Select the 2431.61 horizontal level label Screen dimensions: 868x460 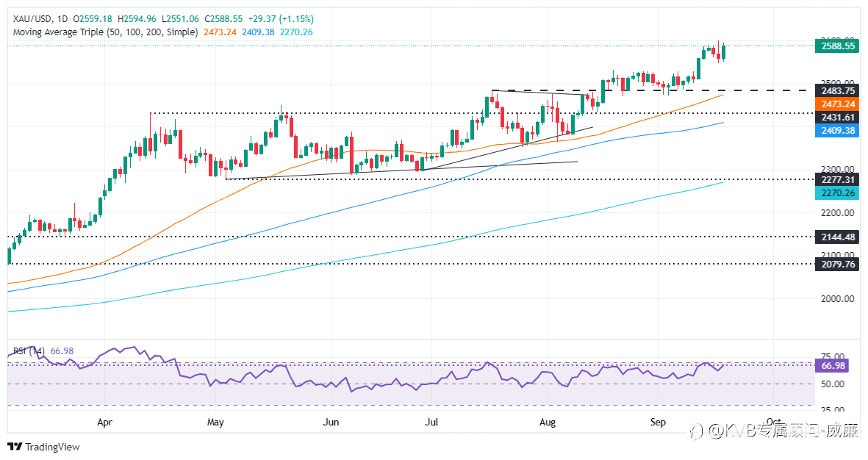coord(837,118)
